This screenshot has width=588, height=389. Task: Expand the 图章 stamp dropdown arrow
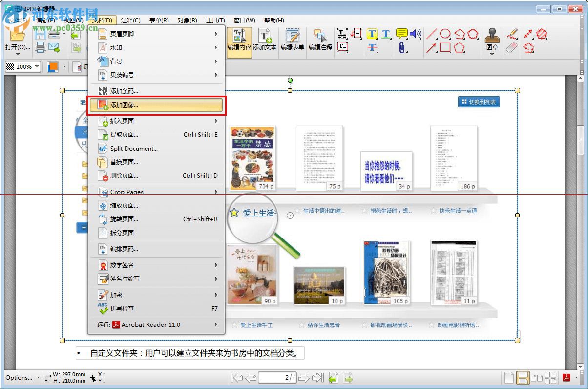[492, 54]
